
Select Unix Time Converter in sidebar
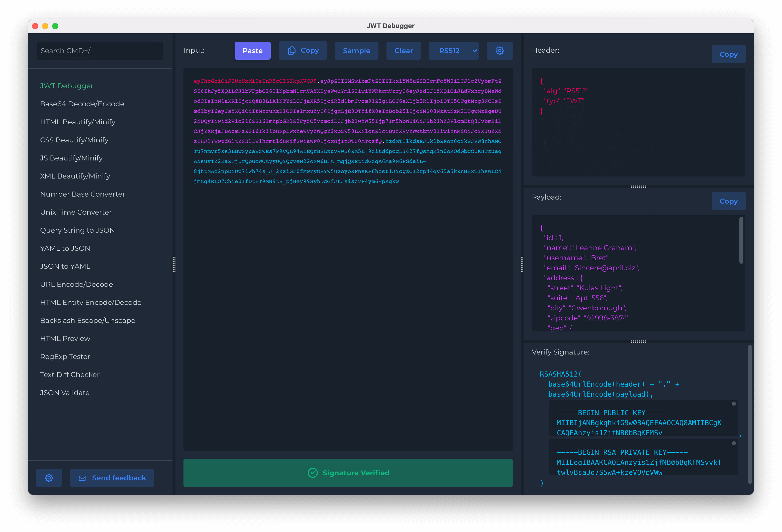click(76, 212)
